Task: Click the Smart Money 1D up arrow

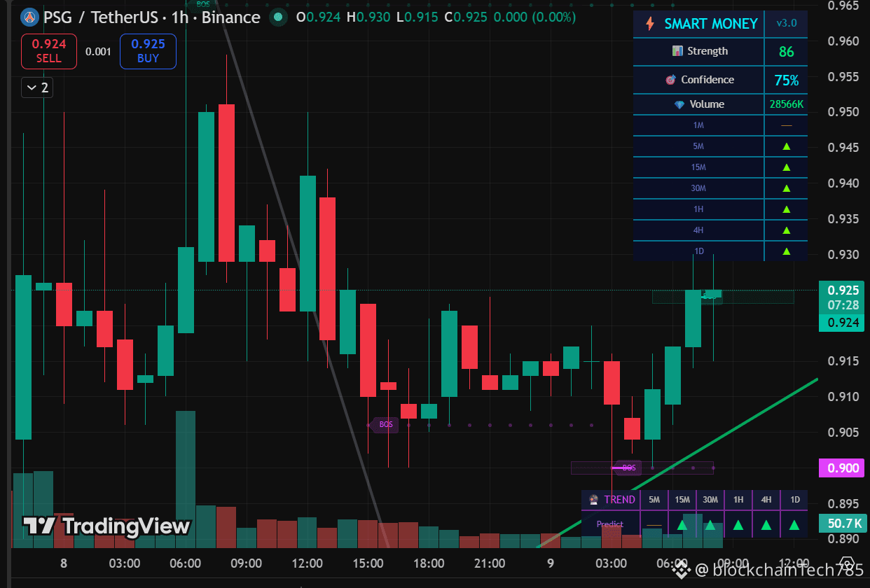Action: tap(786, 251)
